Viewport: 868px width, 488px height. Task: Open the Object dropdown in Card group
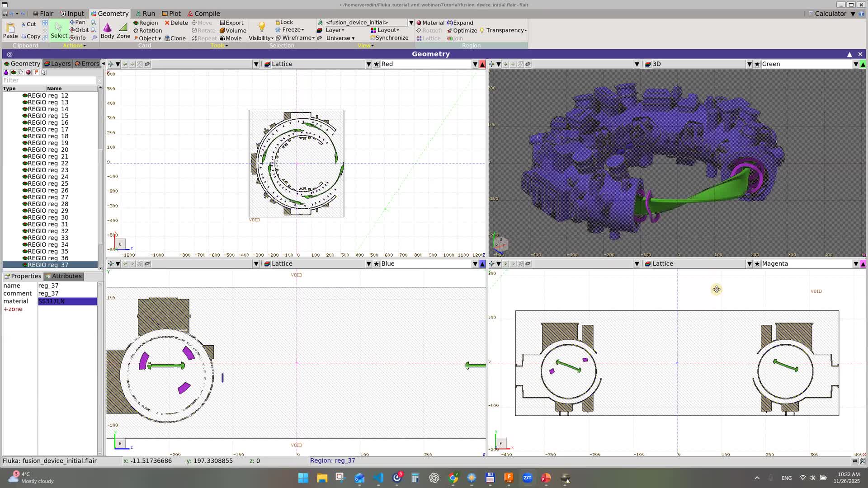point(147,38)
